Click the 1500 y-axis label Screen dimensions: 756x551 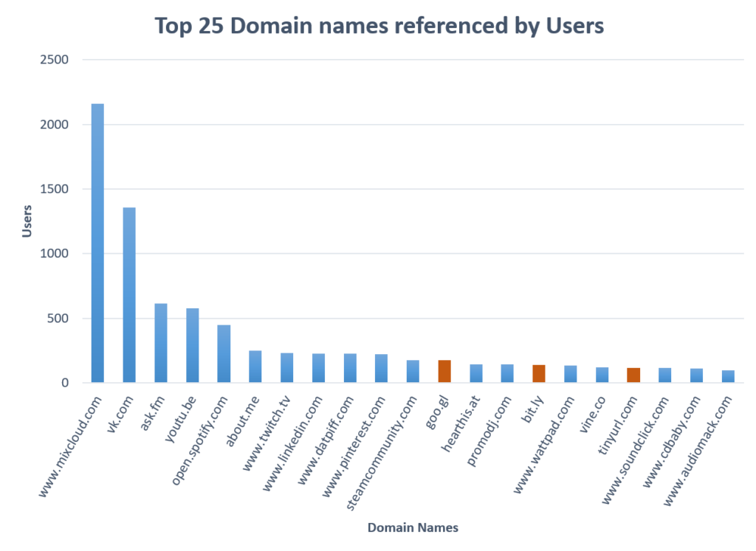54,189
